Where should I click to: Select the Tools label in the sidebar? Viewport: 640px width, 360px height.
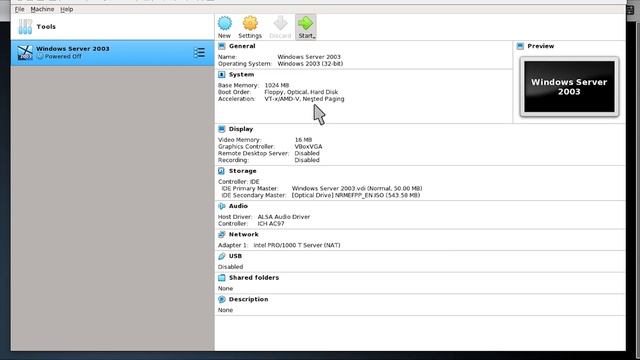click(x=46, y=27)
